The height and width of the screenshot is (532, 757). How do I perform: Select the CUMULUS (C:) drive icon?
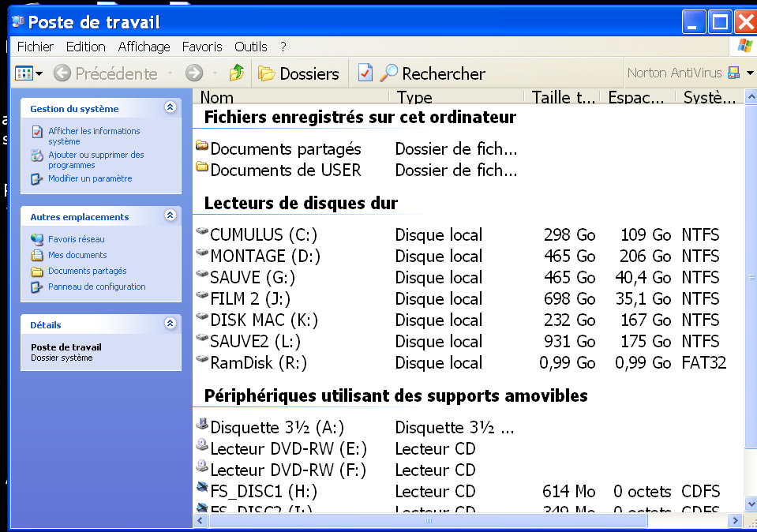coord(202,234)
